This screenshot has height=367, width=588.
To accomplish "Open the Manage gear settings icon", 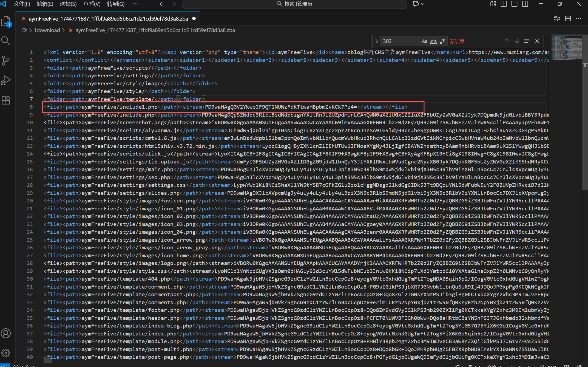I will (6, 353).
